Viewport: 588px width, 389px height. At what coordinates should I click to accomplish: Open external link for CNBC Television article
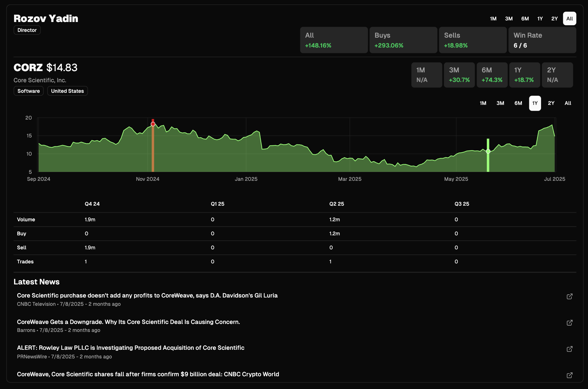tap(569, 297)
